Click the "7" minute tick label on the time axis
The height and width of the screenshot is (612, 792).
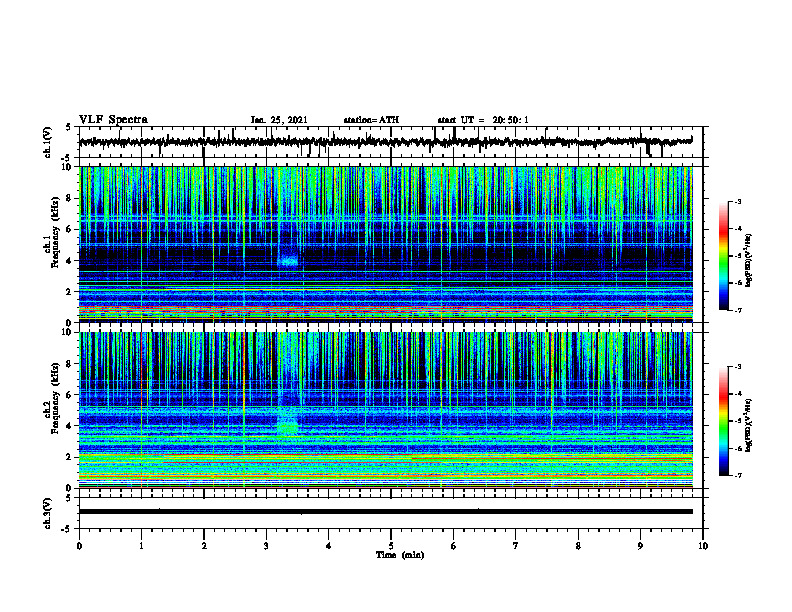[516, 546]
